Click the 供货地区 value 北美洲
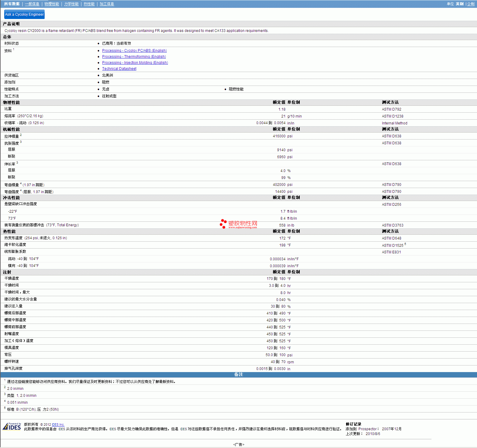 (107, 75)
